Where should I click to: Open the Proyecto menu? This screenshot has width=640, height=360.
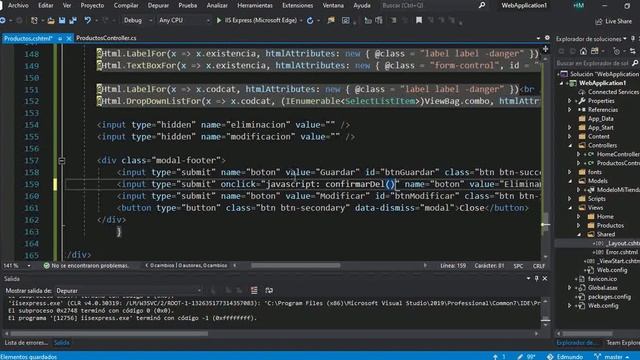[x=92, y=5]
